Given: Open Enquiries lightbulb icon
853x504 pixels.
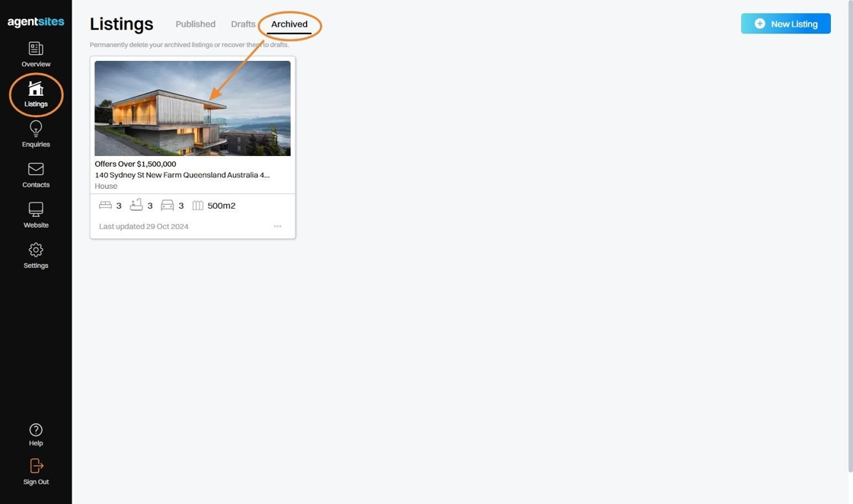Looking at the screenshot, I should pos(36,129).
